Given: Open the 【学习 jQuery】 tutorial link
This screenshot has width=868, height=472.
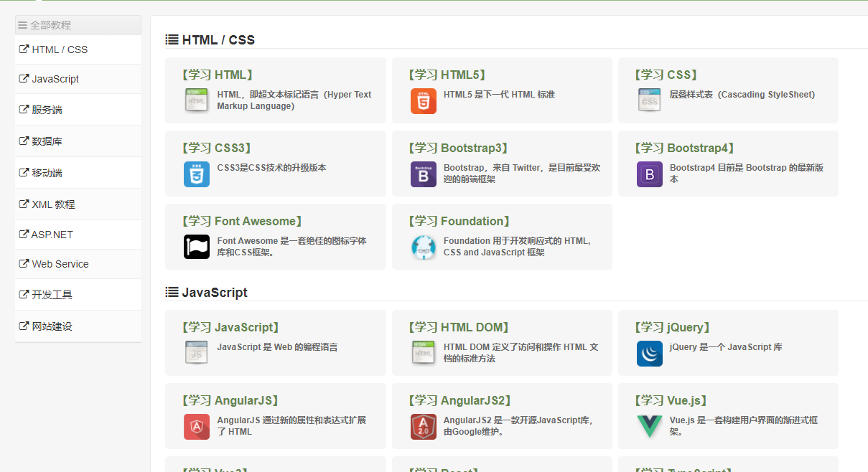Looking at the screenshot, I should [x=673, y=327].
